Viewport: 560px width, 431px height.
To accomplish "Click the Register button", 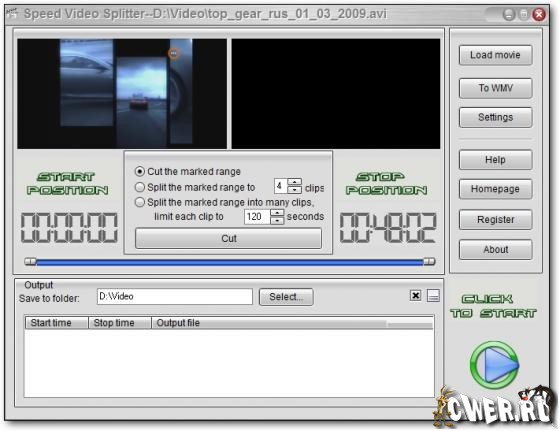I will tap(495, 220).
